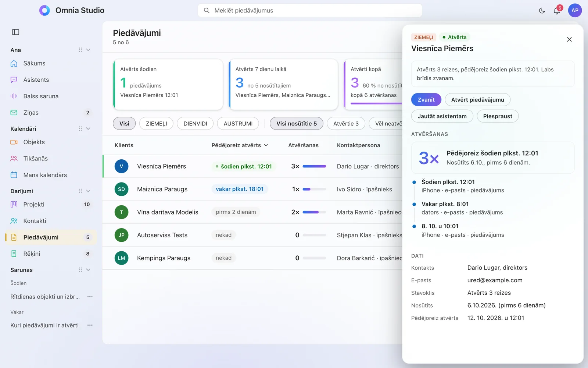Click Atvērt piedāvājumu button
Screen dimensions: 588x368
[478, 100]
